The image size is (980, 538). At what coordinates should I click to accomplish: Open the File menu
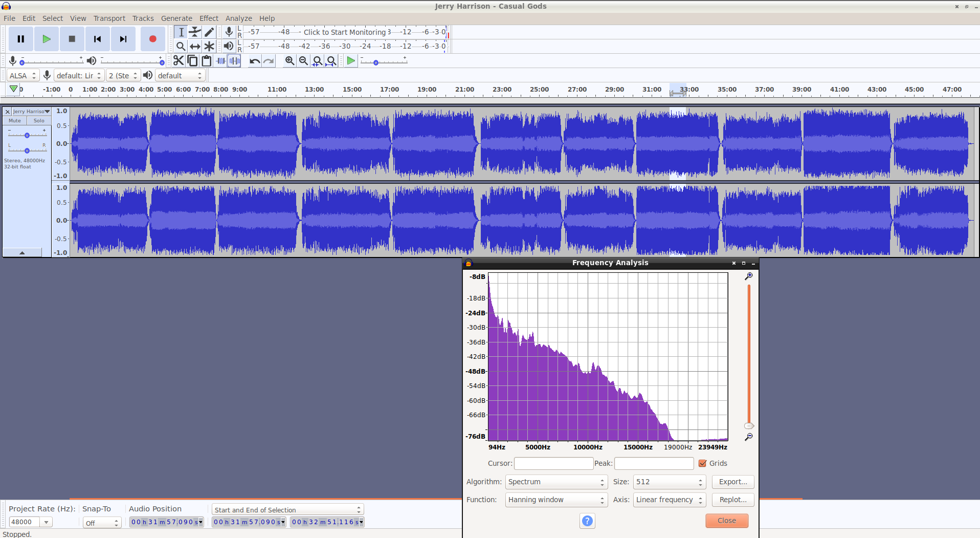[x=9, y=18]
